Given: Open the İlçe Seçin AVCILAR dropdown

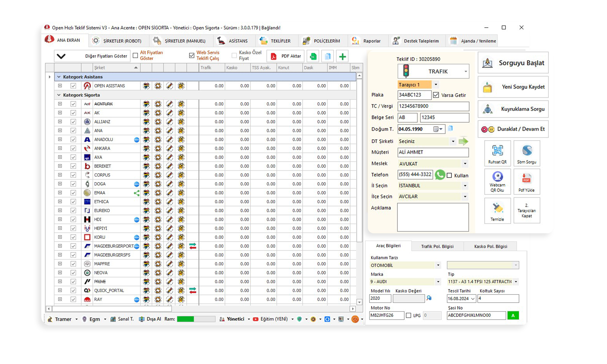Looking at the screenshot, I should tap(465, 197).
